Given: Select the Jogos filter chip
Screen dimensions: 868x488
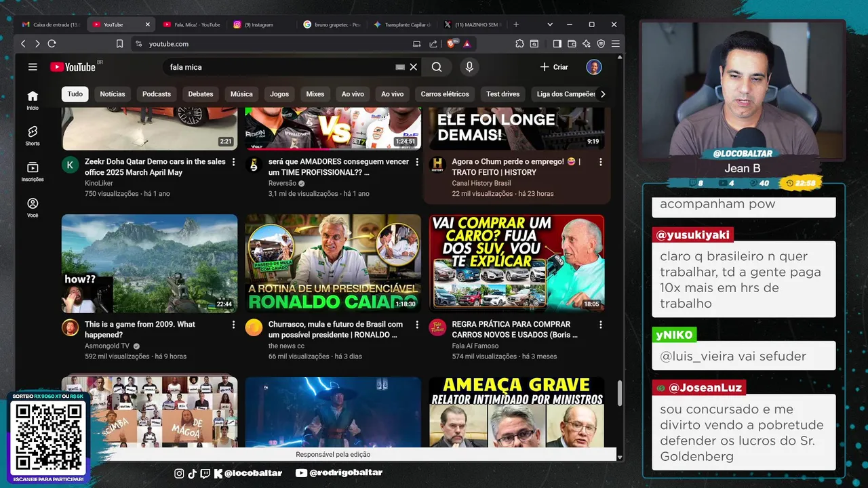Looking at the screenshot, I should [x=279, y=94].
